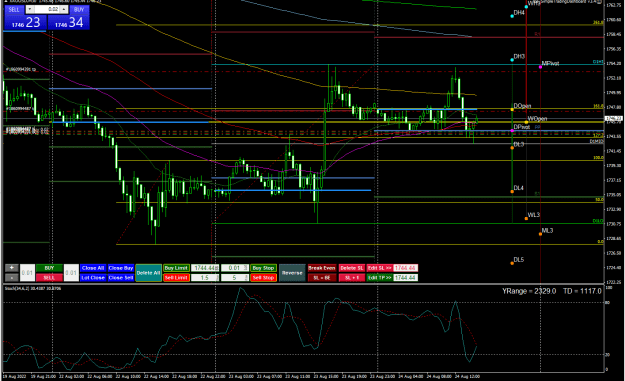Click the Edit TP >> button
The height and width of the screenshot is (381, 625).
(x=379, y=277)
